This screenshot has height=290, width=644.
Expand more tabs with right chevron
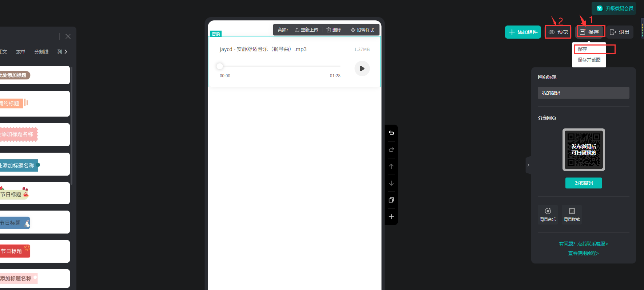coord(66,52)
